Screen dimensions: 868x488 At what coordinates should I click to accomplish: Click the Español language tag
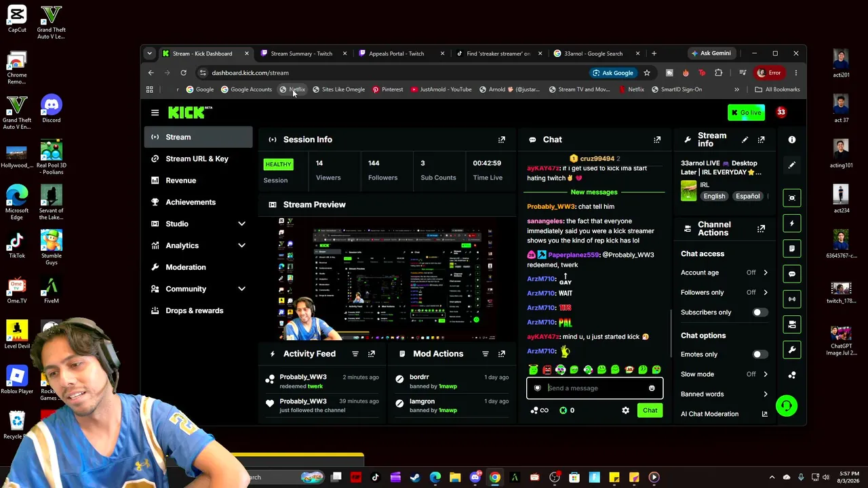tap(747, 197)
